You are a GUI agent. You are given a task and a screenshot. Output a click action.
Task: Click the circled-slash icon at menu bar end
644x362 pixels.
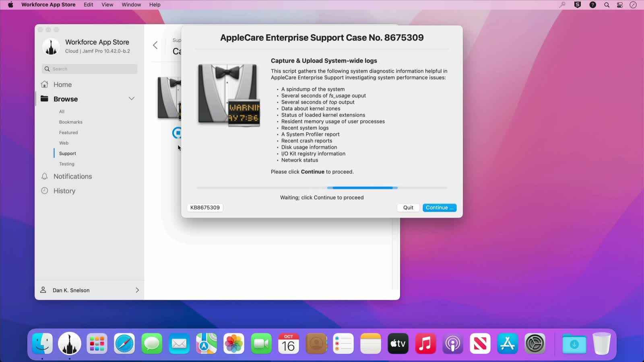[x=633, y=5]
